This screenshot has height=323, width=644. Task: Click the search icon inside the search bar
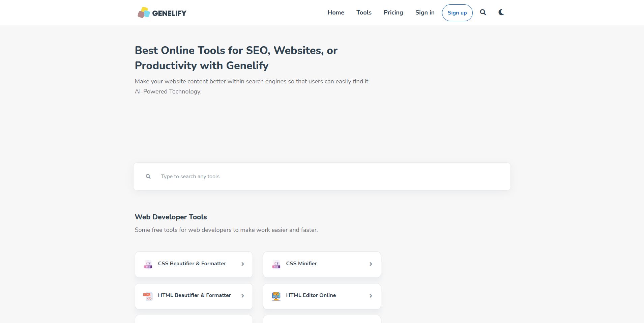(x=148, y=176)
